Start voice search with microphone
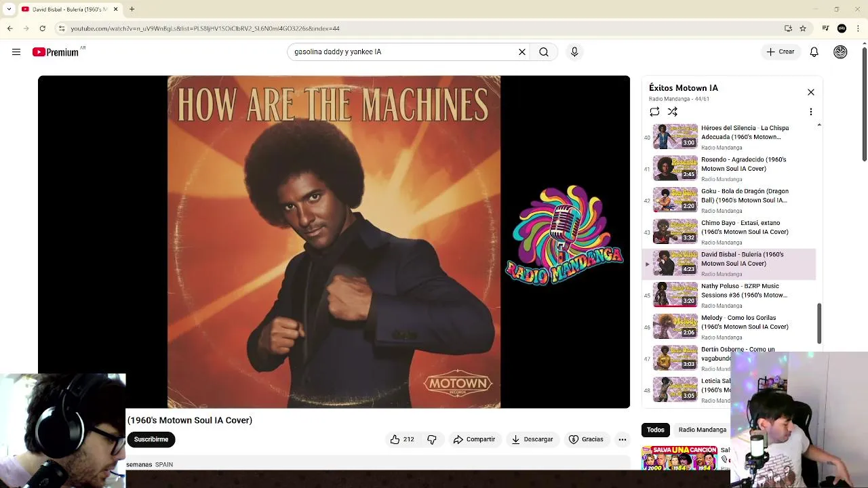Image resolution: width=868 pixels, height=488 pixels. point(574,52)
